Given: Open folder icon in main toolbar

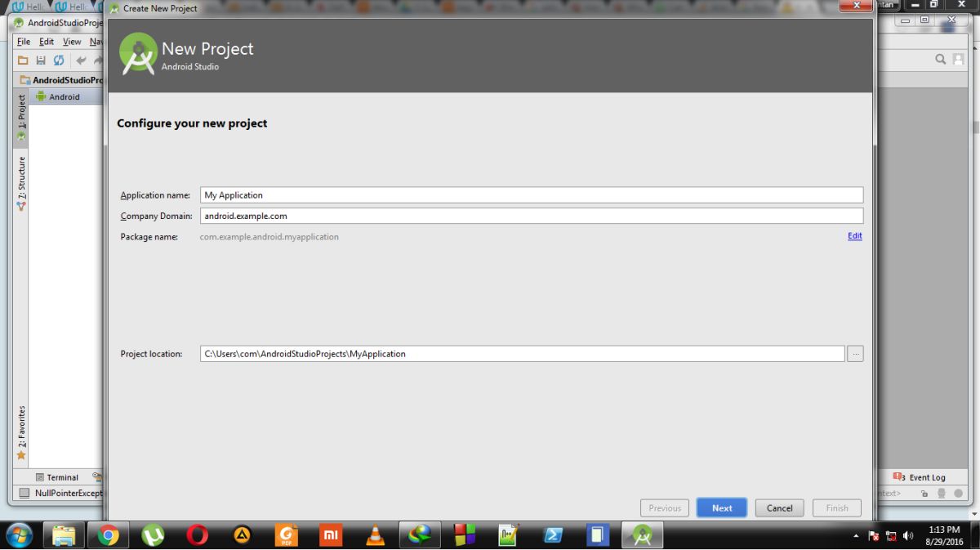Looking at the screenshot, I should pyautogui.click(x=23, y=60).
